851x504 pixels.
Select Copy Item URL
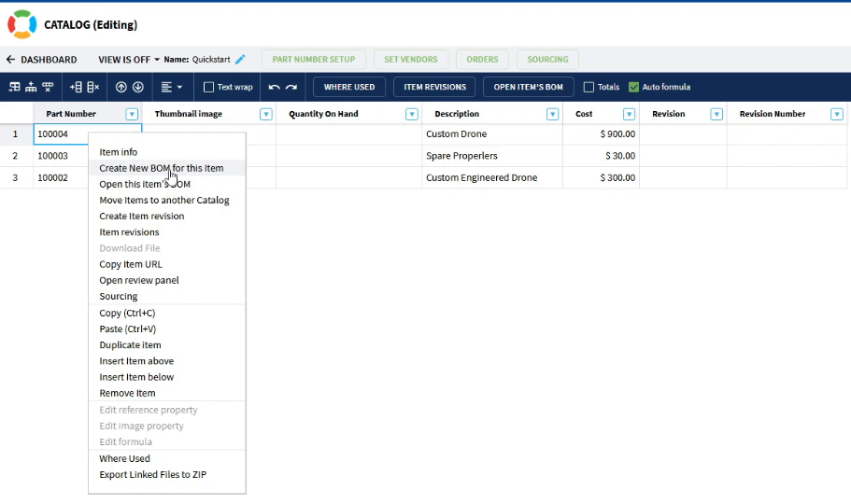tap(167, 264)
